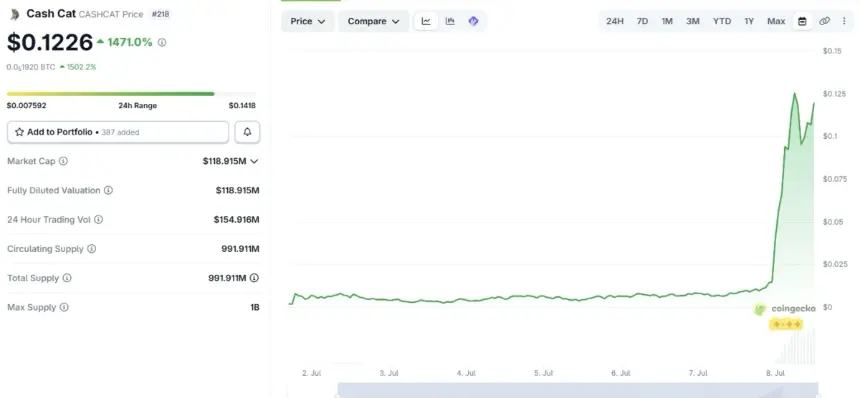Select the 3M time range
860x398 pixels.
click(x=693, y=21)
